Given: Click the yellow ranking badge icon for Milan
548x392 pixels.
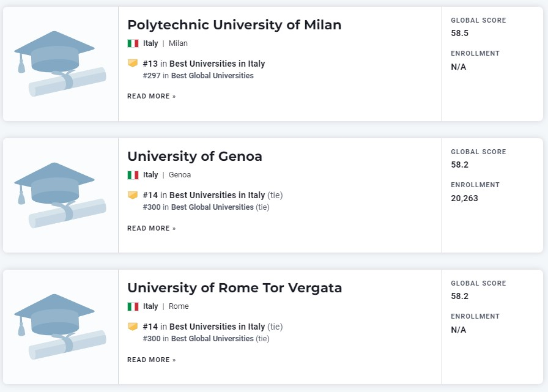Looking at the screenshot, I should tap(133, 63).
